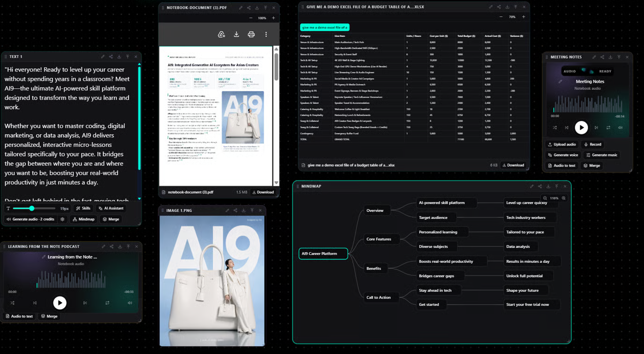
Task: Zoom in the PDF panel view
Action: click(x=273, y=18)
